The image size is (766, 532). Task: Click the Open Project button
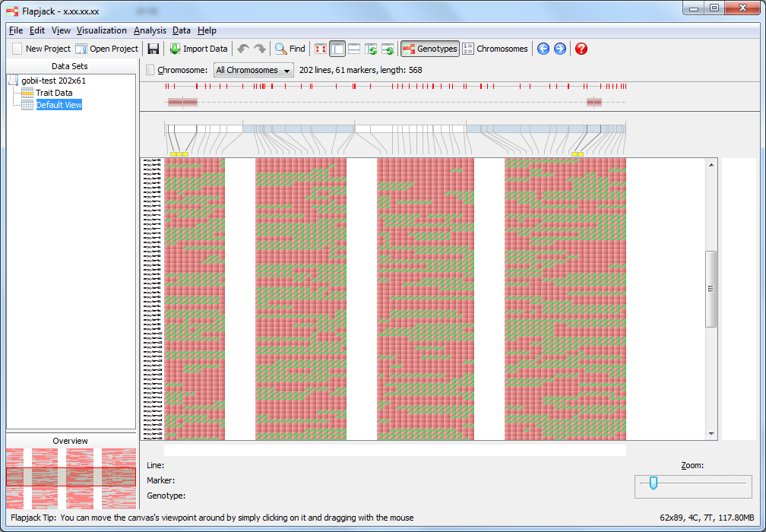pyautogui.click(x=107, y=49)
